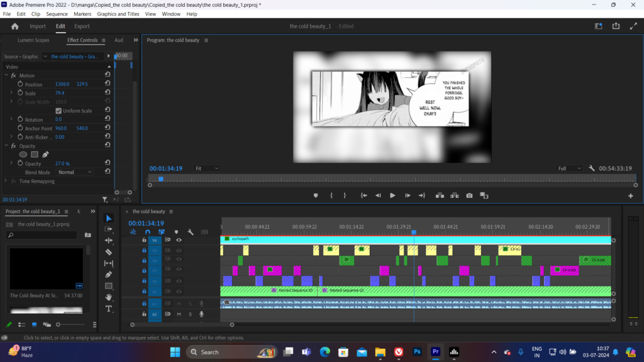Collapse the Motion effect group
Image resolution: width=644 pixels, height=362 pixels.
[x=6, y=75]
